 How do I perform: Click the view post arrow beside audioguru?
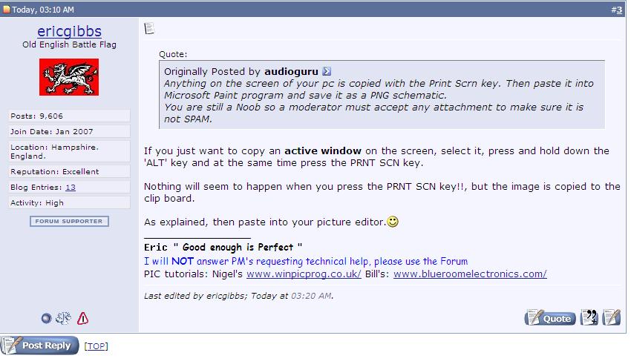point(327,71)
